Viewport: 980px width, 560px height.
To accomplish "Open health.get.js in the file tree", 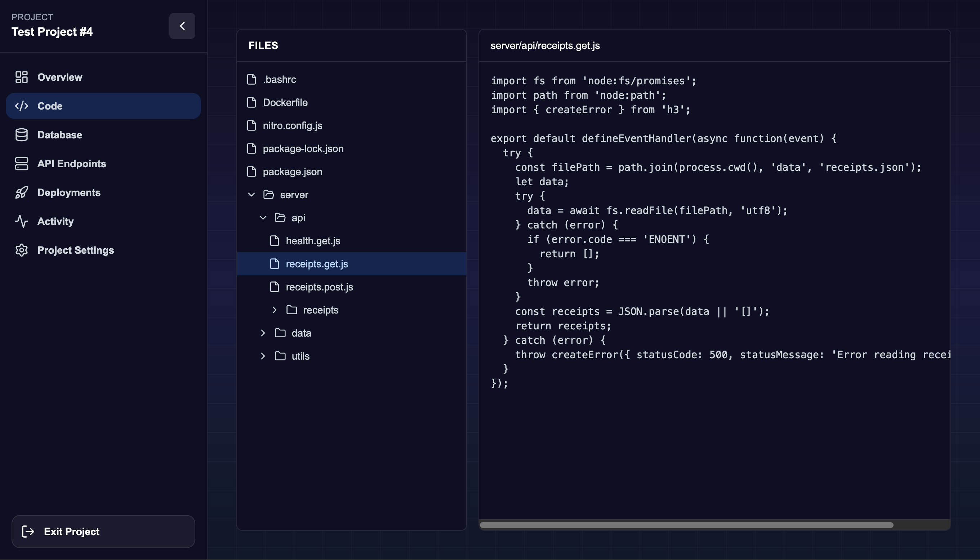I will point(313,241).
